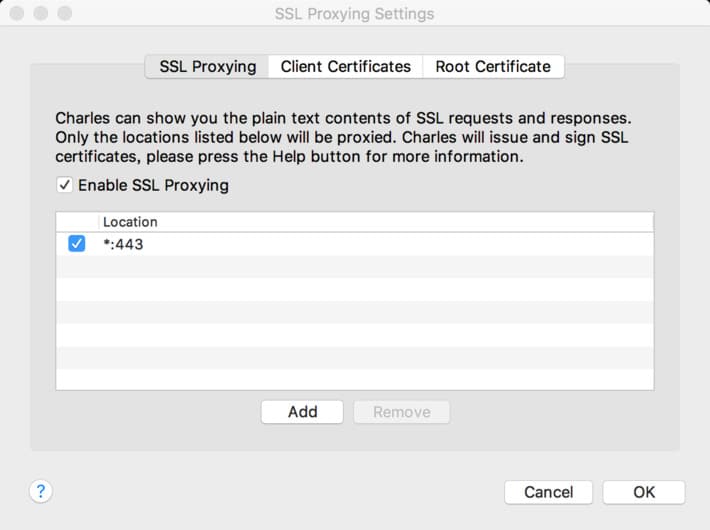Image resolution: width=710 pixels, height=530 pixels.
Task: Toggle the Enable SSL Proxying checkbox
Action: click(x=64, y=185)
